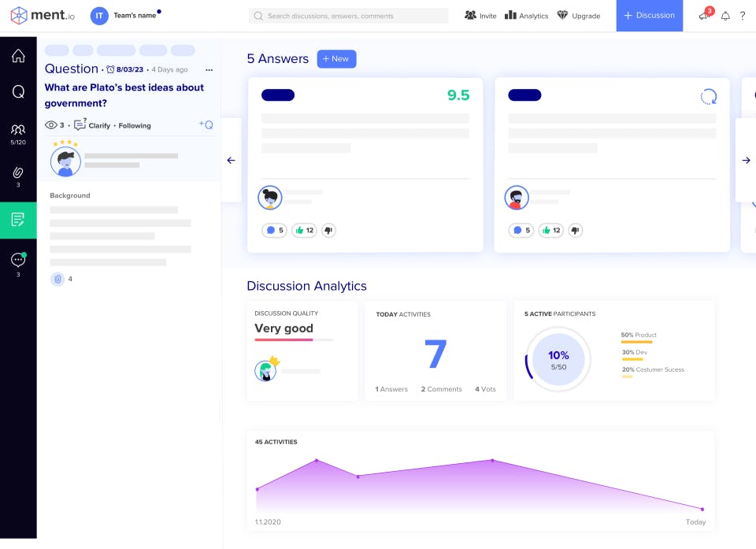Toggle thumbs-down on the 9.5 answer
756x549 pixels.
[x=329, y=230]
